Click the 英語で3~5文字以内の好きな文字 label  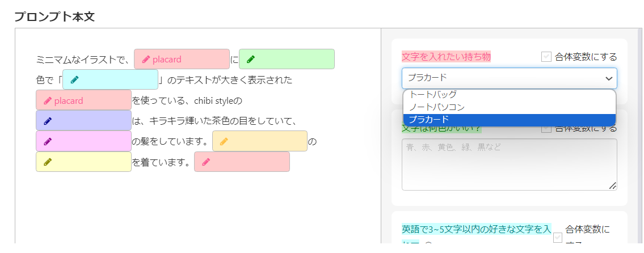(477, 229)
